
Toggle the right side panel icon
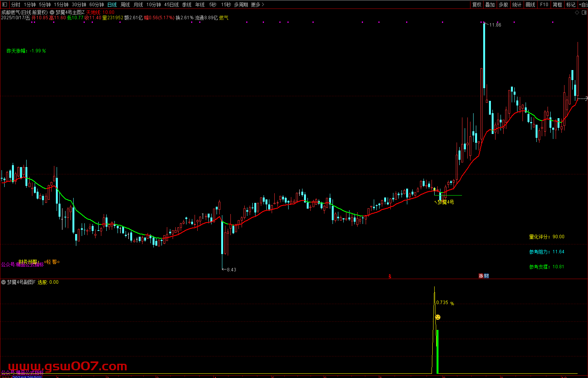pyautogui.click(x=583, y=12)
